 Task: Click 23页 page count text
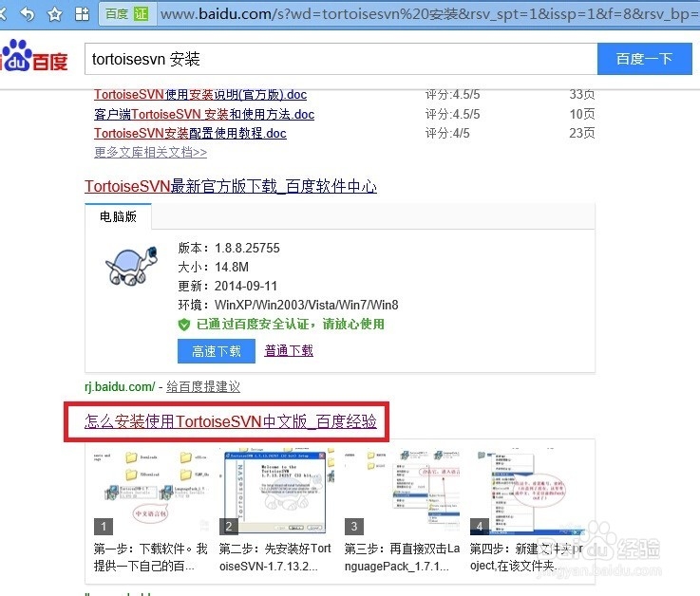[x=582, y=134]
